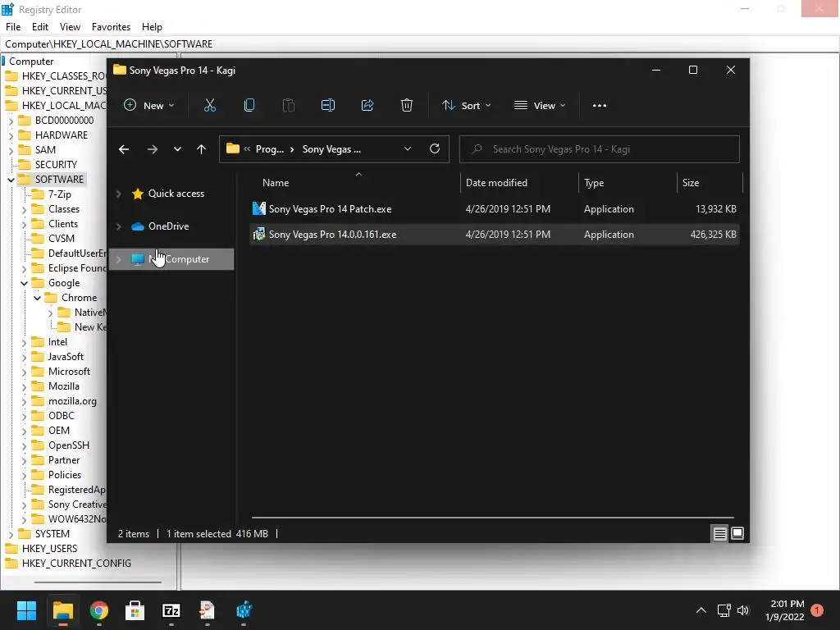Screen dimensions: 840x630
Task: Select the JavaSoft registry key
Action: pos(66,357)
